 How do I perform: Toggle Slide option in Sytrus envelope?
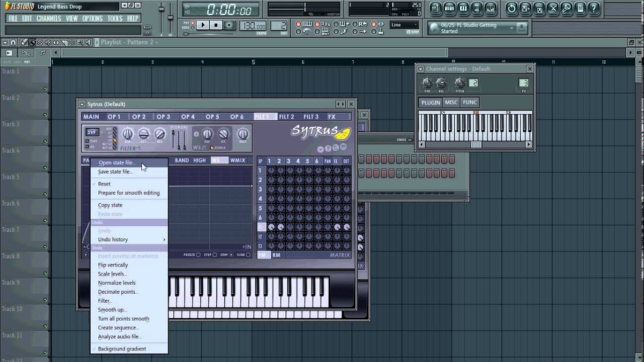[x=248, y=255]
